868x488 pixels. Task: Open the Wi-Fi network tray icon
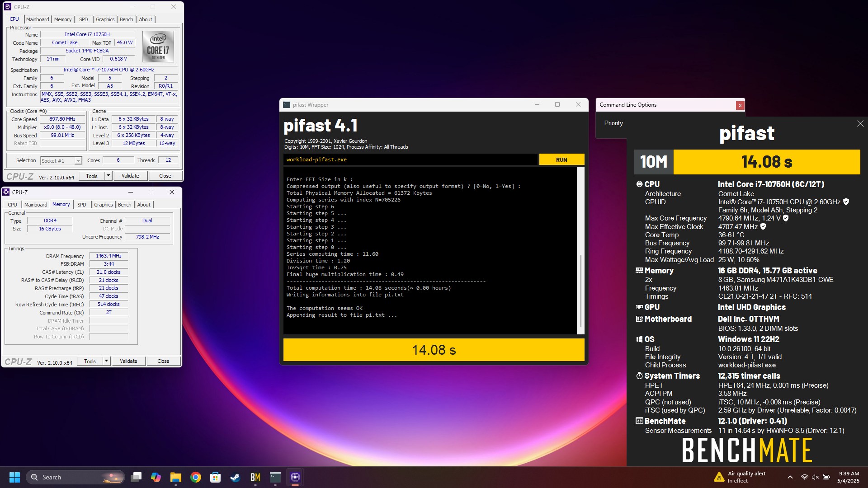pyautogui.click(x=805, y=477)
